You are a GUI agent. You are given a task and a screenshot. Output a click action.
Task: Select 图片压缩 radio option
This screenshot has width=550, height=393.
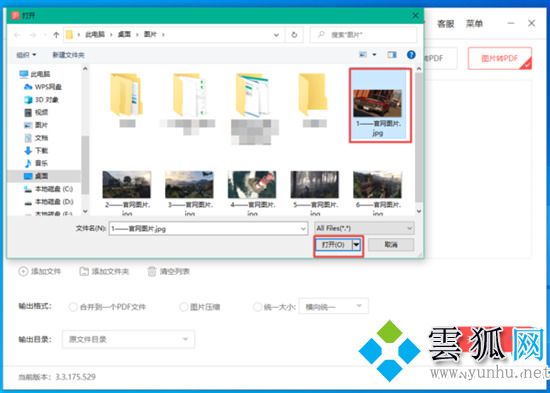coord(183,307)
